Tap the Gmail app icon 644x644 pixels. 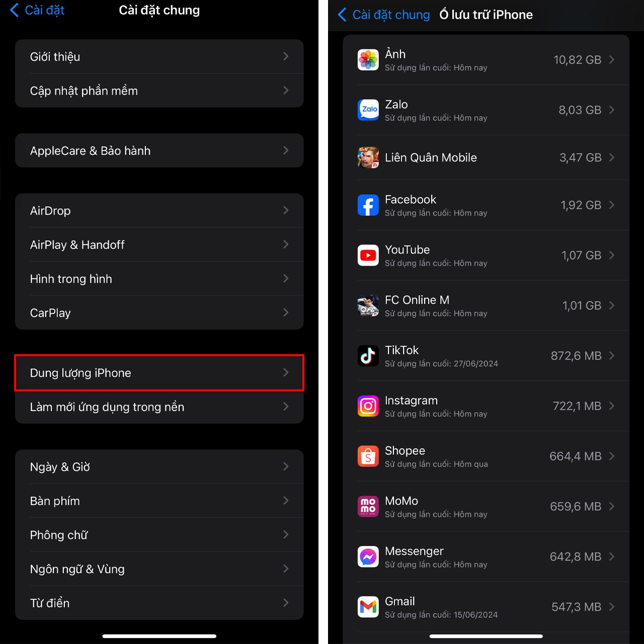click(x=368, y=607)
